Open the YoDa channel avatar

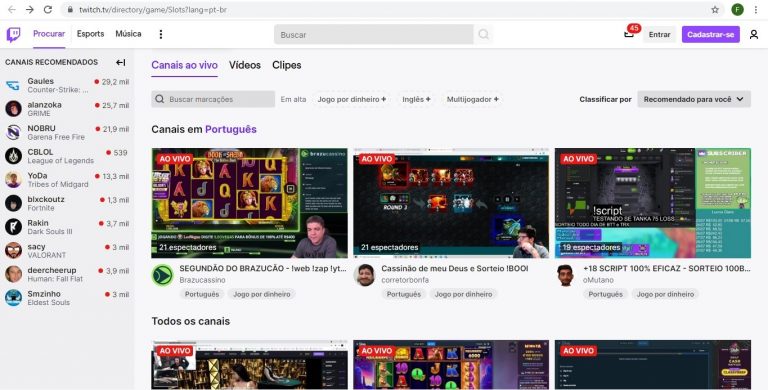tap(13, 179)
